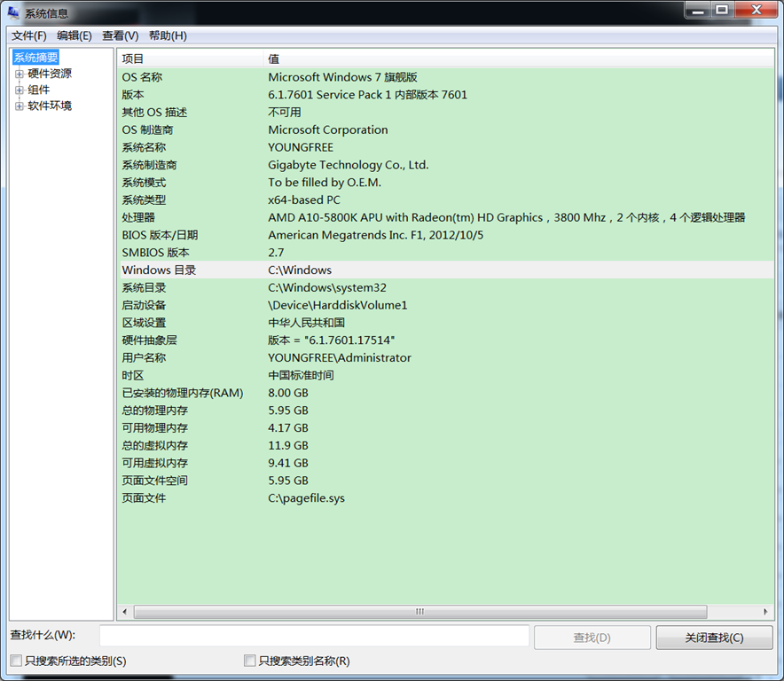Image resolution: width=784 pixels, height=681 pixels.
Task: Click the 关闭查找(C) button
Action: coord(714,638)
